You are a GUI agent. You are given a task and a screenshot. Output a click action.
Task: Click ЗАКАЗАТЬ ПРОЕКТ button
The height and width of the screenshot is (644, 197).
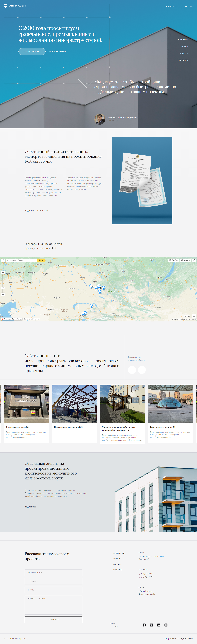tap(32, 52)
